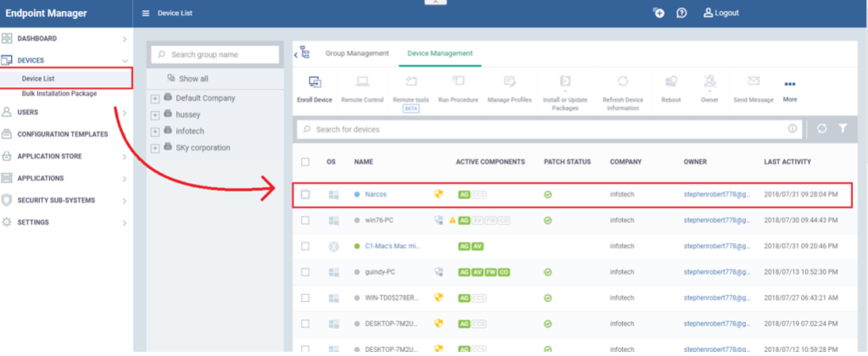The image size is (868, 356).
Task: Click the WIN-TD05278ER shield icon
Action: (438, 298)
